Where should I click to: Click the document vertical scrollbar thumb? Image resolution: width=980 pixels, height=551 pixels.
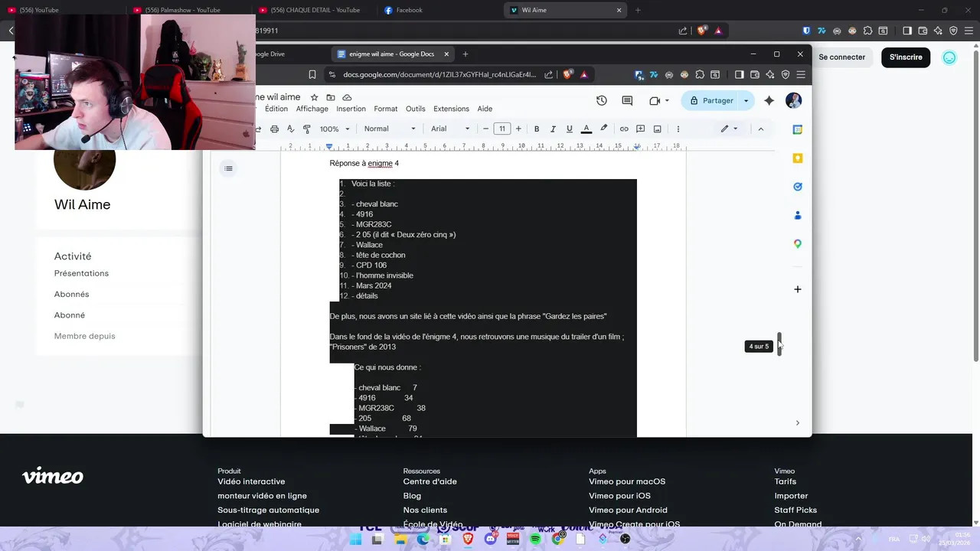click(779, 344)
